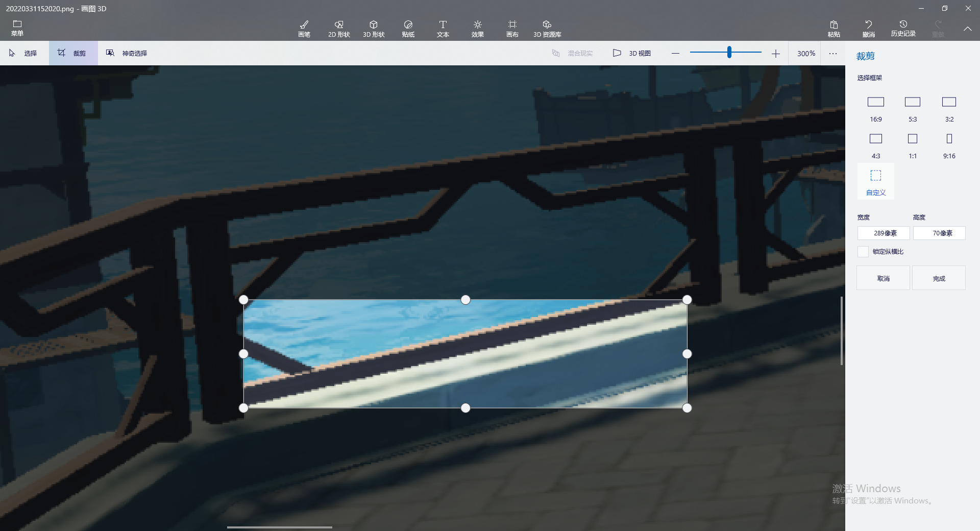The width and height of the screenshot is (980, 531).
Task: Click the 撤消 undo icon
Action: point(869,29)
